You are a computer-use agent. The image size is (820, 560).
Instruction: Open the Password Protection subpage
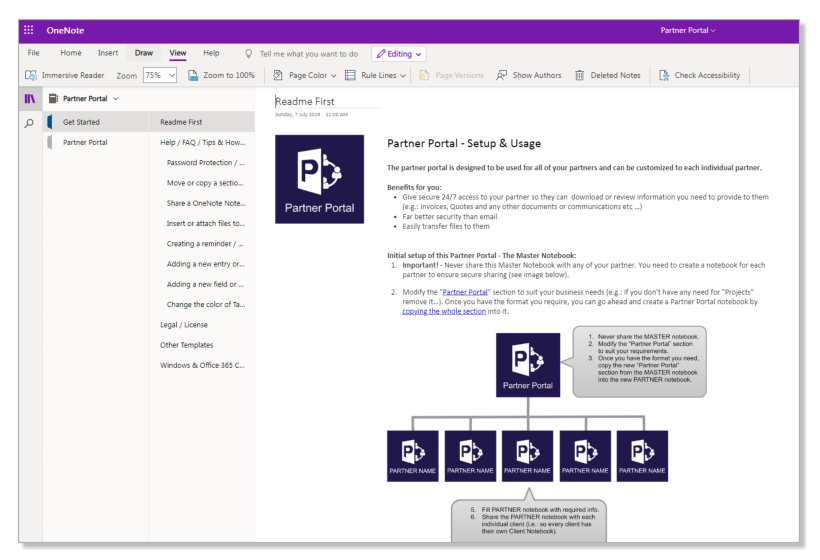[202, 163]
